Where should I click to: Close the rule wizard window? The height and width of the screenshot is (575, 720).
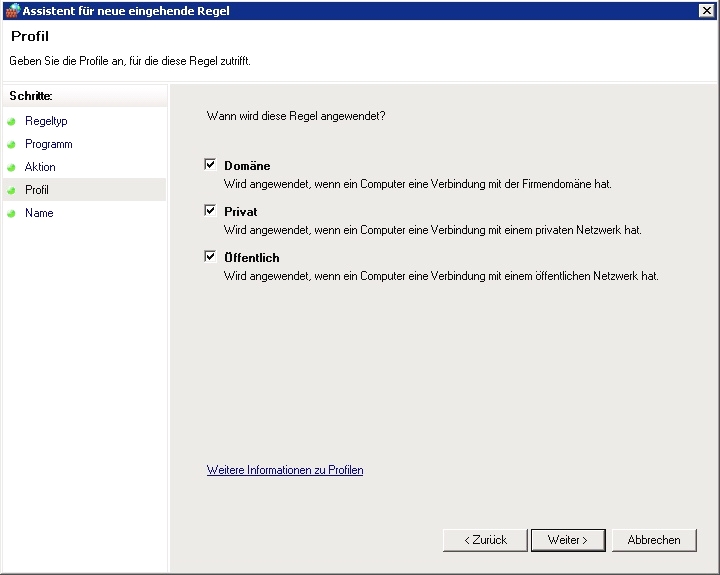706,10
